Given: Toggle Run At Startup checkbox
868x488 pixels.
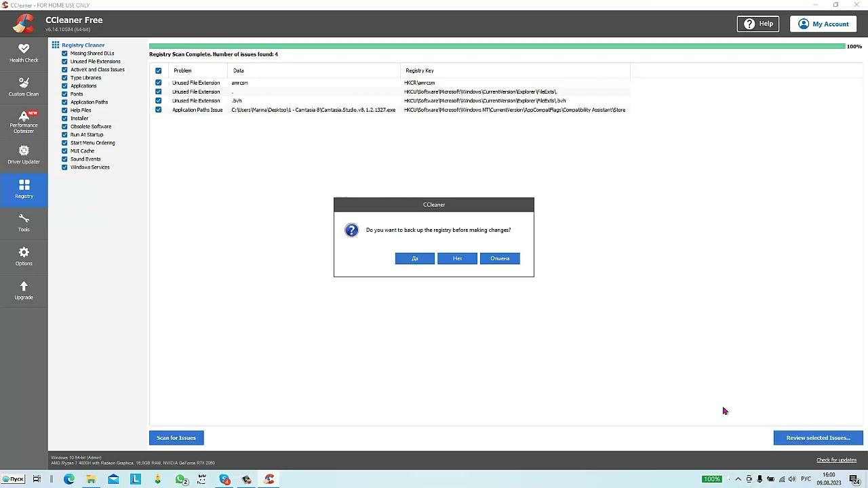Looking at the screenshot, I should click(64, 135).
